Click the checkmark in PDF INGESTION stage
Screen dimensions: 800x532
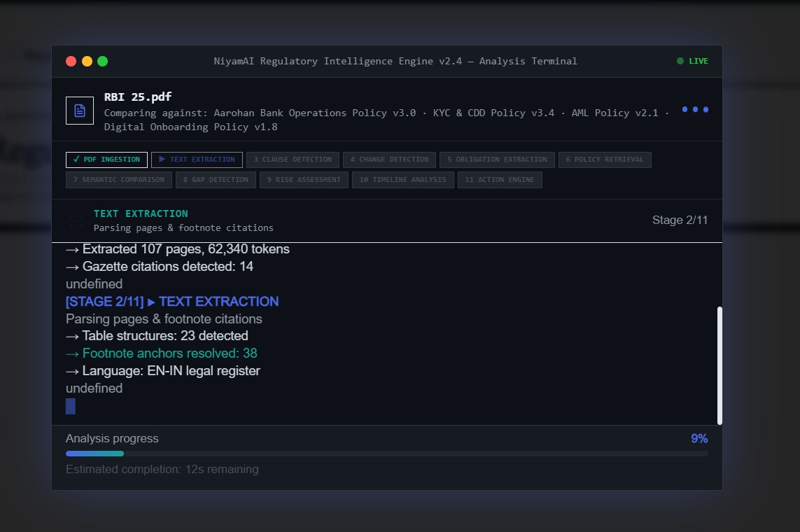point(76,159)
